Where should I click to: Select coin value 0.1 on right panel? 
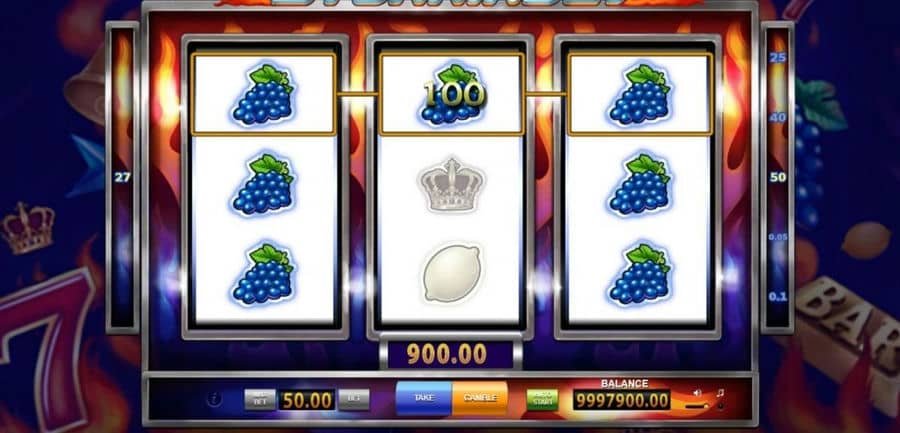[x=778, y=297]
